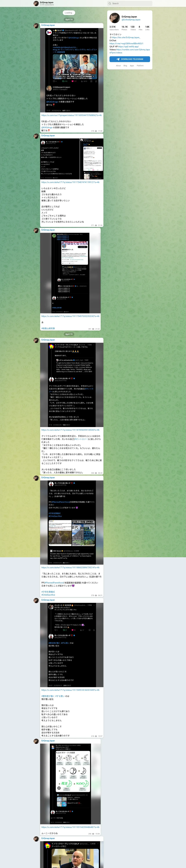The image size is (186, 868).
Task: Click avatar beside the 00:20 message
Action: click(36, 340)
